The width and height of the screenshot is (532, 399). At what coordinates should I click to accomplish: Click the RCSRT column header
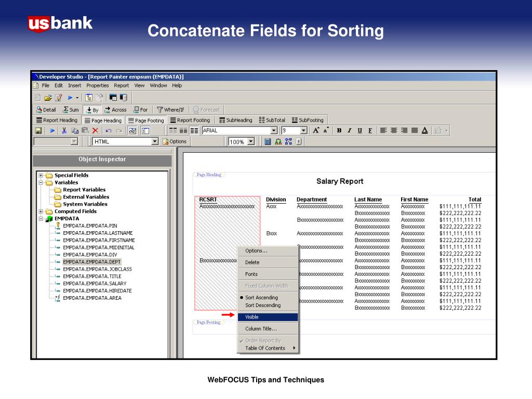click(208, 199)
